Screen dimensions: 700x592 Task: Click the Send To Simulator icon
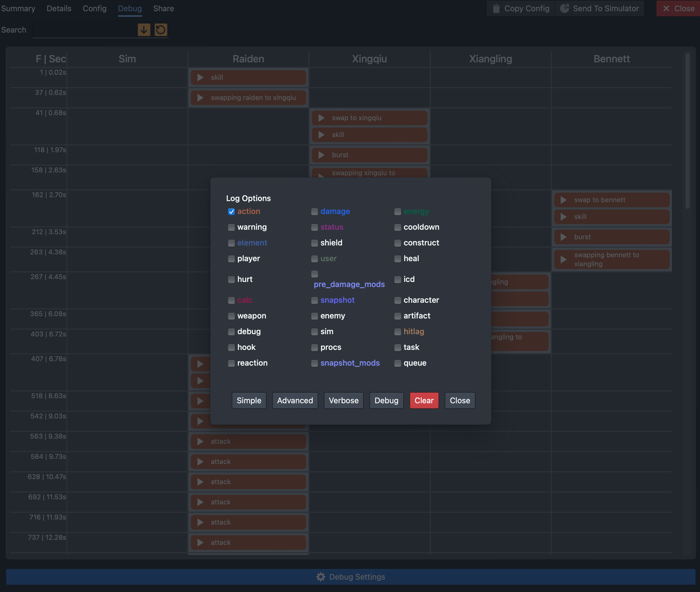pyautogui.click(x=565, y=8)
